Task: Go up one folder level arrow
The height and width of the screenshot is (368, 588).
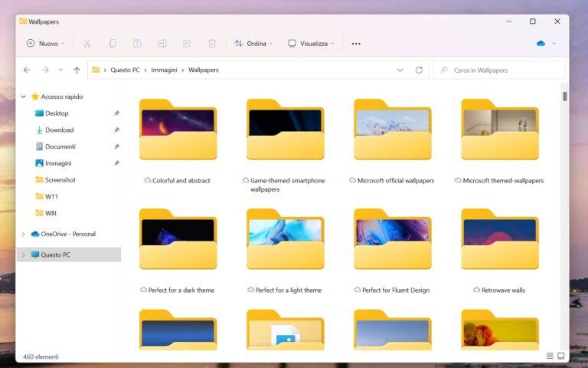Action: [77, 70]
